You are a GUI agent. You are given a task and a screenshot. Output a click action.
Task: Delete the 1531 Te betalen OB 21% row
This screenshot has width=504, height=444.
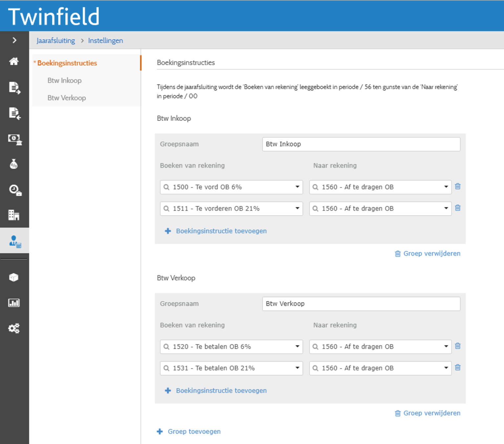coord(458,367)
